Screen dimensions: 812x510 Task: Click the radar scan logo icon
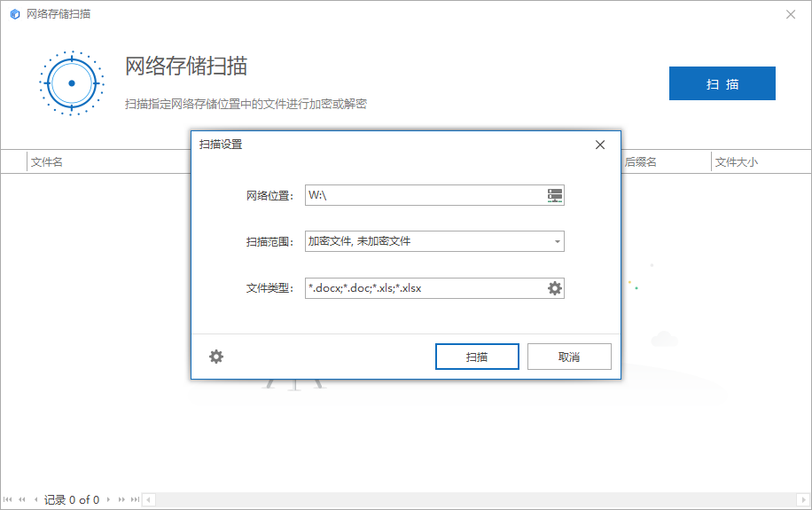[x=72, y=82]
